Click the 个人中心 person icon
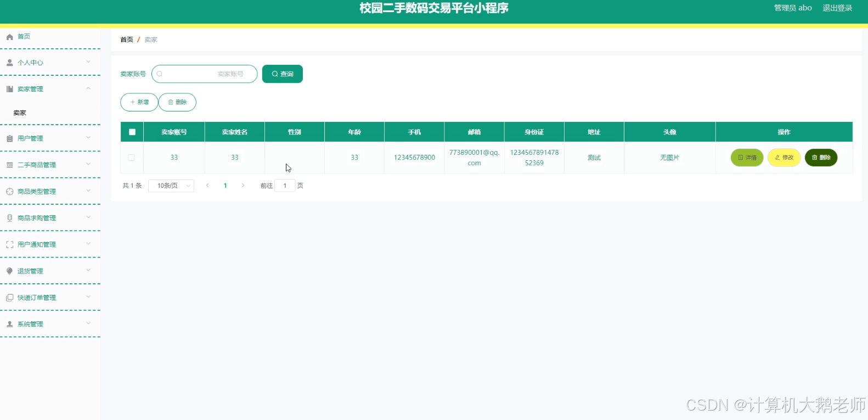The image size is (868, 420). [x=9, y=63]
